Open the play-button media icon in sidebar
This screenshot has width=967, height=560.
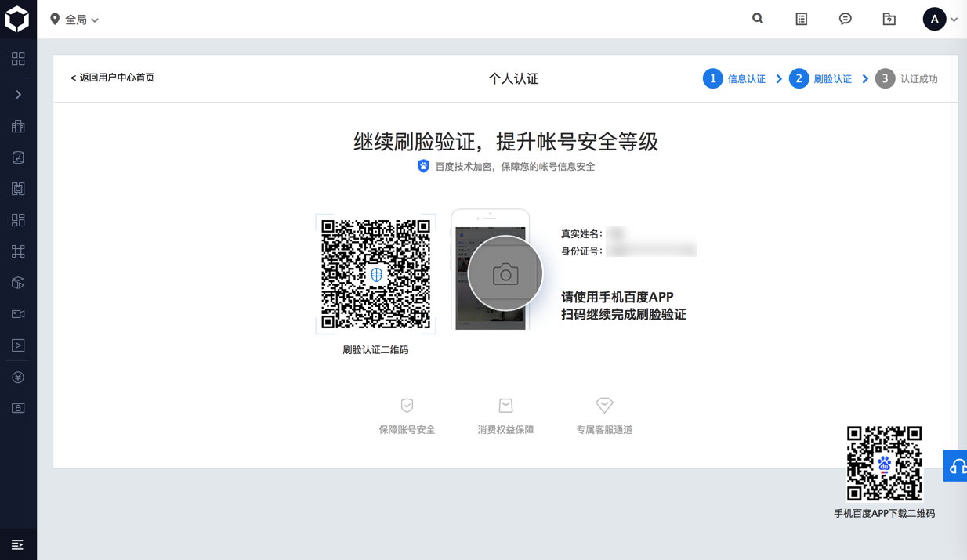(18, 345)
